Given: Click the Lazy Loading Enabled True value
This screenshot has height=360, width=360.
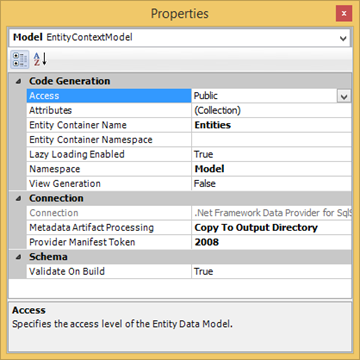Looking at the screenshot, I should pos(271,154).
